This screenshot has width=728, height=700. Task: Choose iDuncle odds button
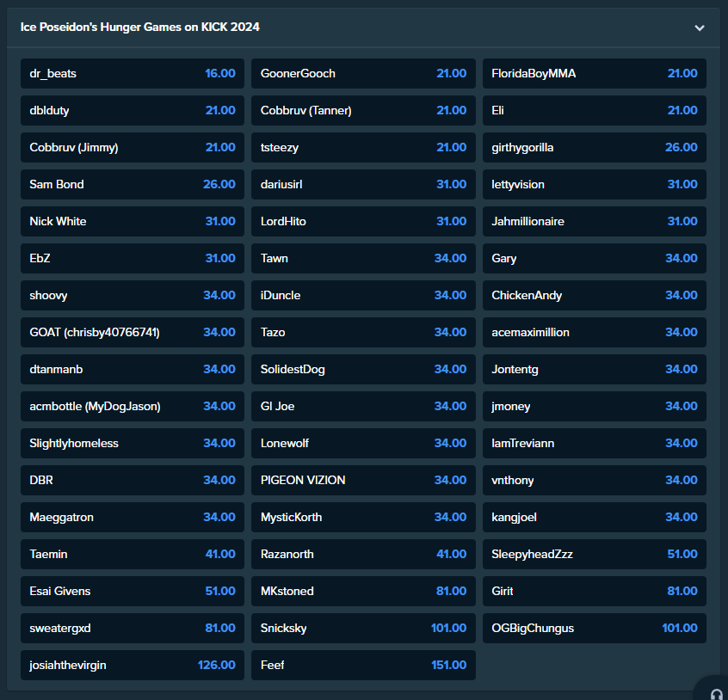[363, 296]
